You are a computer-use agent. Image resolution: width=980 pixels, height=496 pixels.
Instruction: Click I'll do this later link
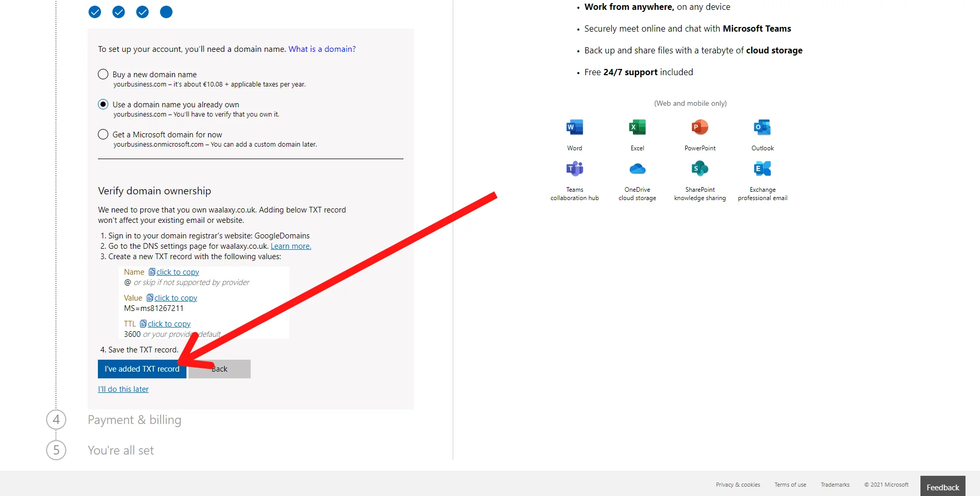pyautogui.click(x=123, y=389)
